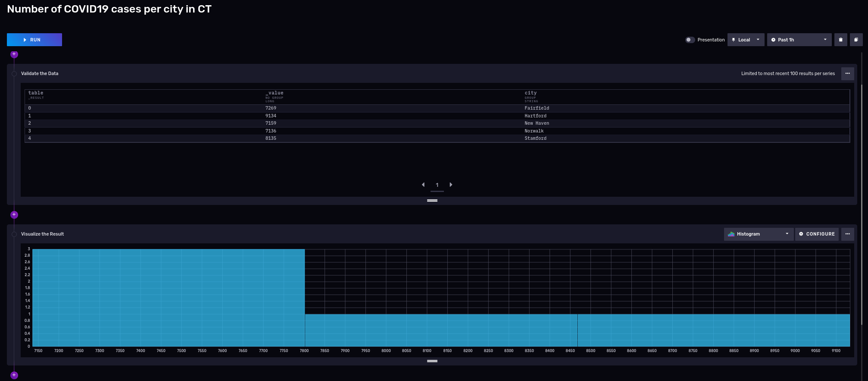Screen dimensions: 868x381
Task: Click the notebook title text
Action: 109,9
